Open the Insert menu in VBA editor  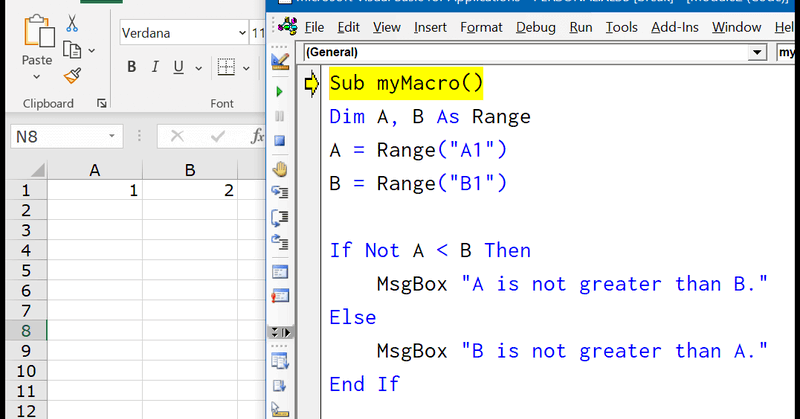point(430,27)
